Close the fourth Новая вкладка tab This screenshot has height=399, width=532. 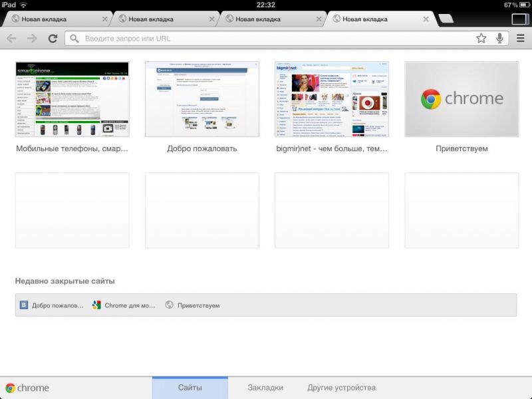coord(427,19)
